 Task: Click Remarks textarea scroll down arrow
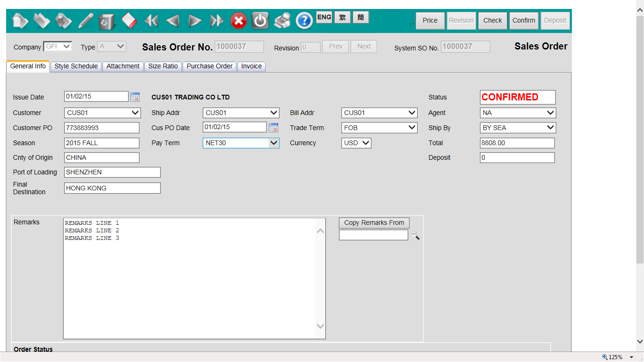point(321,326)
